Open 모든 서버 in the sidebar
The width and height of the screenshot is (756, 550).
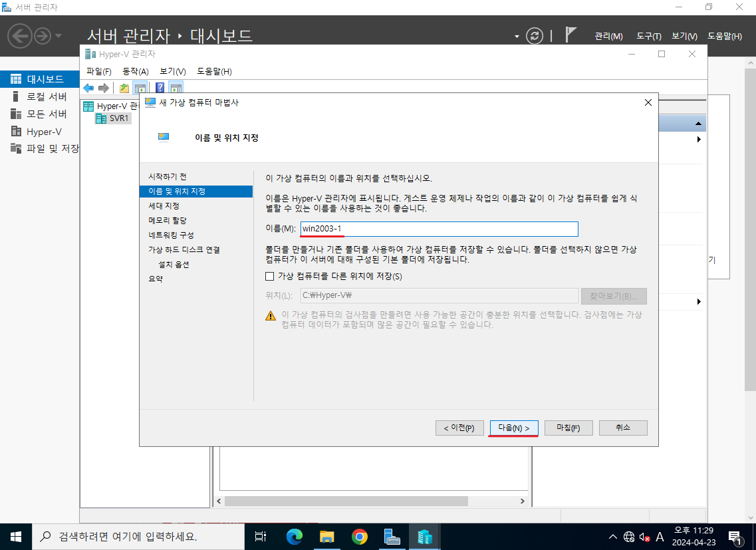pos(39,114)
